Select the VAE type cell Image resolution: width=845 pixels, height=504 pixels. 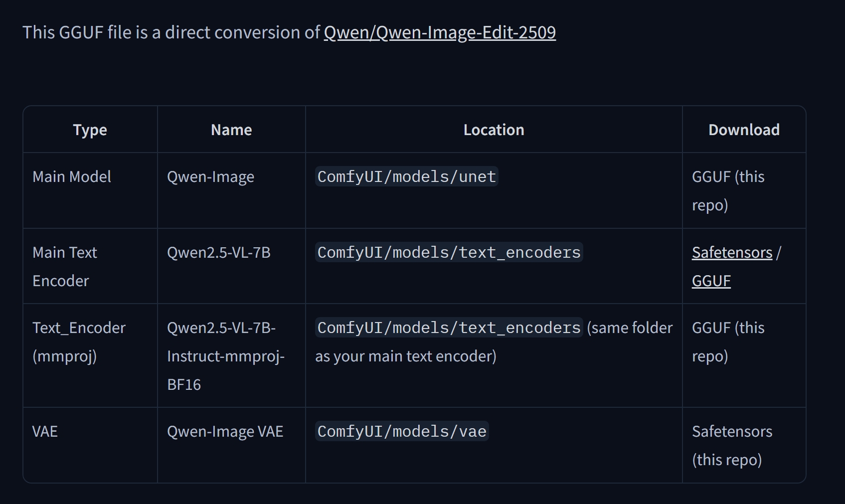point(45,432)
